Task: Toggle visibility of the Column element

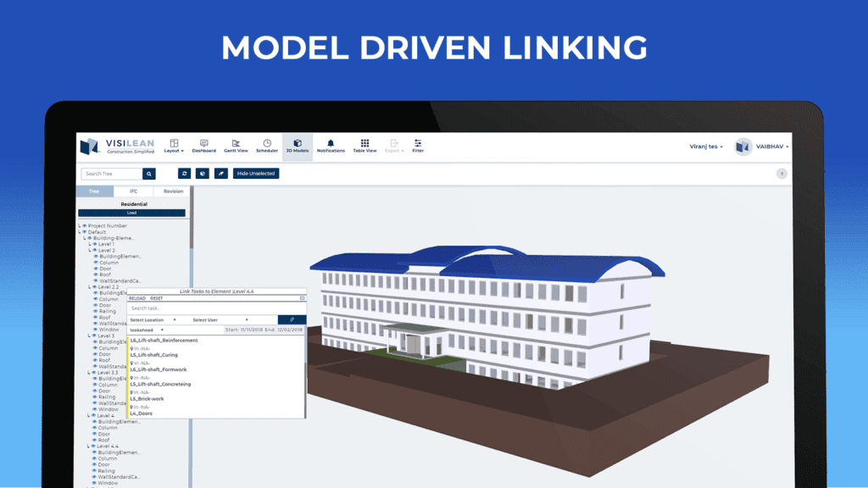Action: pyautogui.click(x=96, y=263)
